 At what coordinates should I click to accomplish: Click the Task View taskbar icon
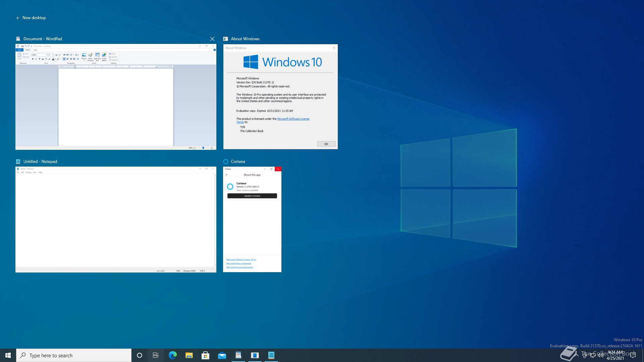tap(156, 355)
